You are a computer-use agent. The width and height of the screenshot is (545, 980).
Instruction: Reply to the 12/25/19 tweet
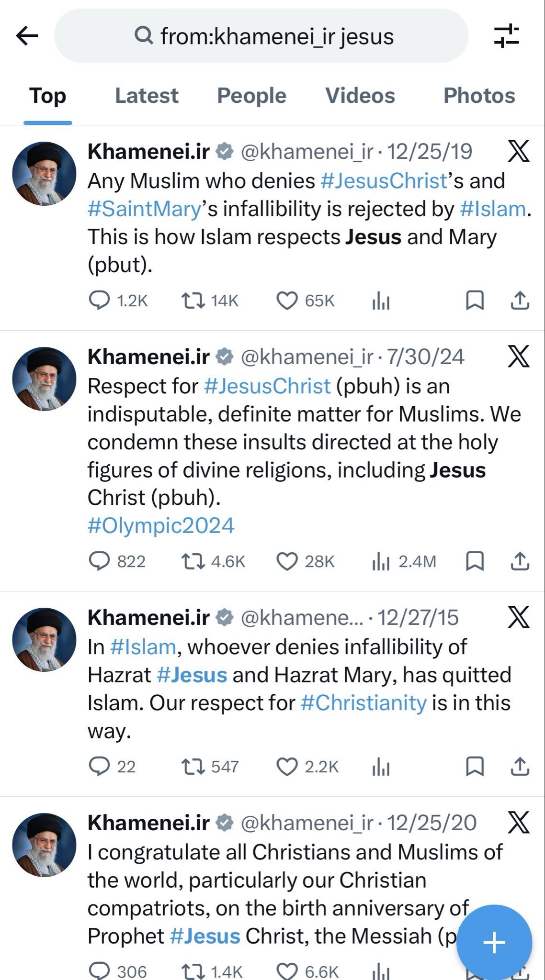[x=99, y=301]
